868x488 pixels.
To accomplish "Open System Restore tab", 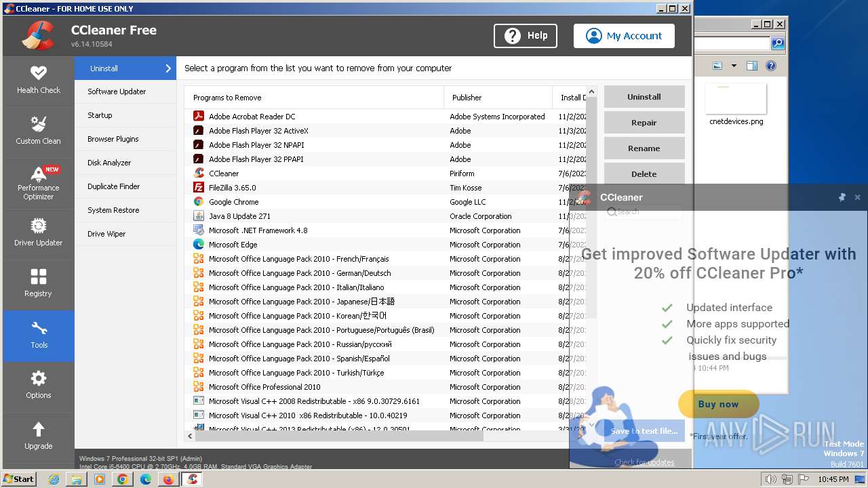I will click(125, 210).
